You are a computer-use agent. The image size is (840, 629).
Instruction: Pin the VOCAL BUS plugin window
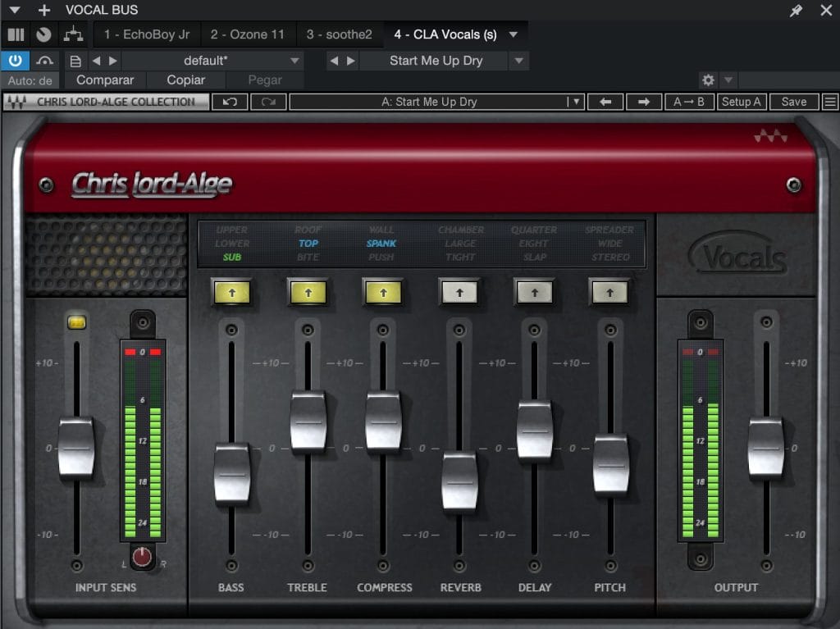point(795,11)
